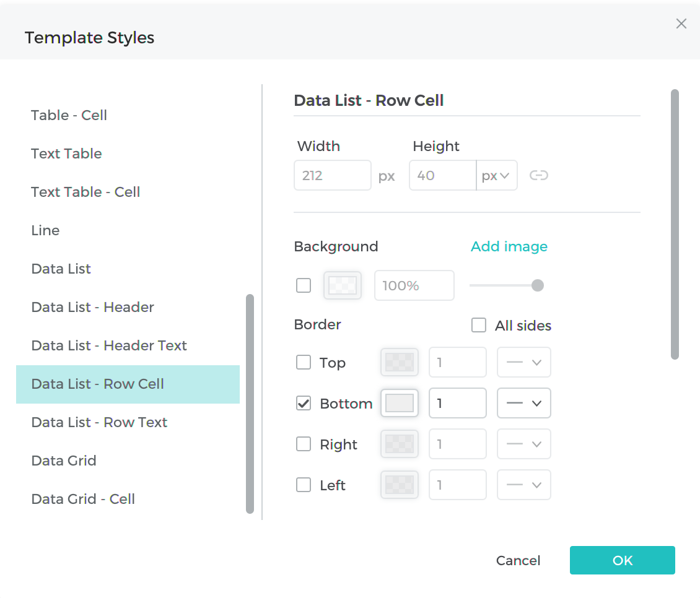Click the Add image link
The image size is (700, 598).
pyautogui.click(x=509, y=246)
